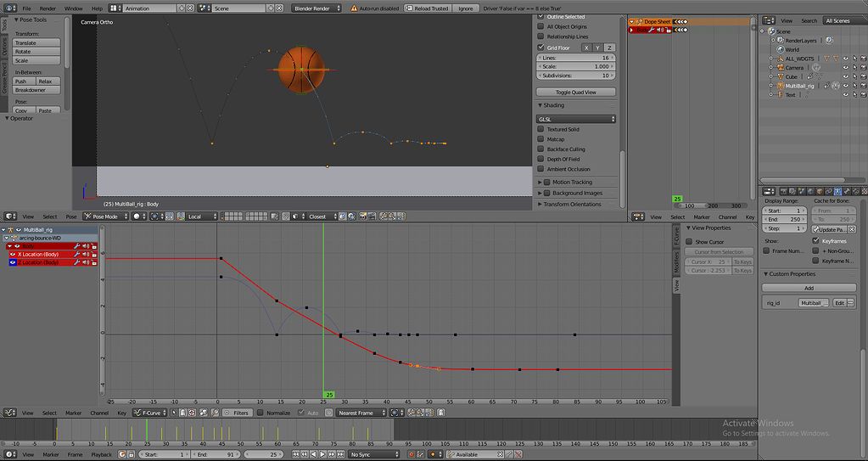Open the graph editor type selector icon
This screenshot has width=868, height=461.
tap(10, 413)
